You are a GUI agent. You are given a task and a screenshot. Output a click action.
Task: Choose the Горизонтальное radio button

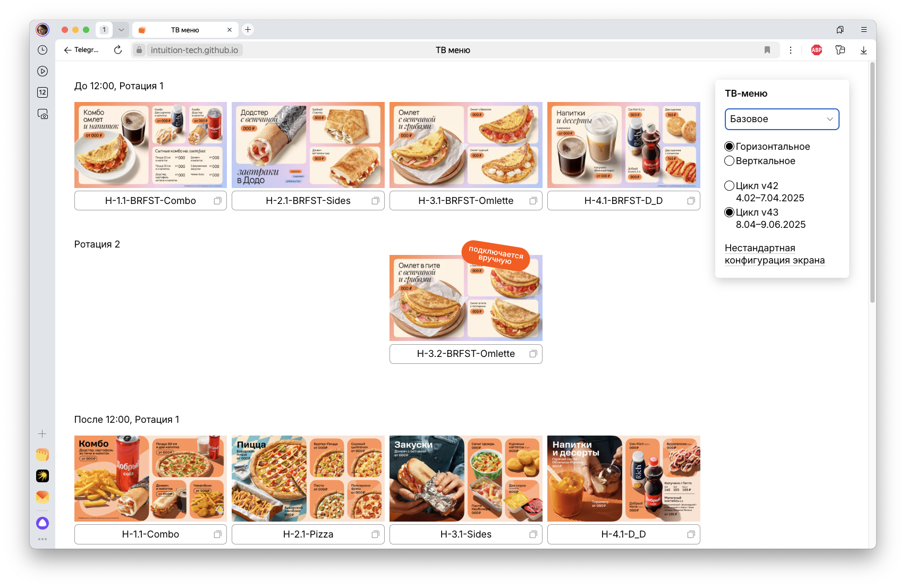730,147
